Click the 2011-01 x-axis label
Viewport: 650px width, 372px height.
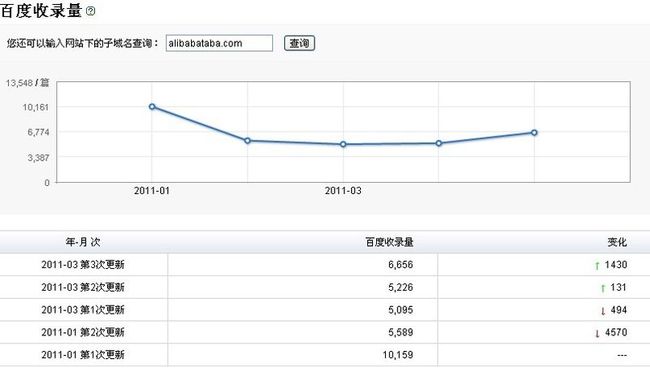(x=152, y=191)
